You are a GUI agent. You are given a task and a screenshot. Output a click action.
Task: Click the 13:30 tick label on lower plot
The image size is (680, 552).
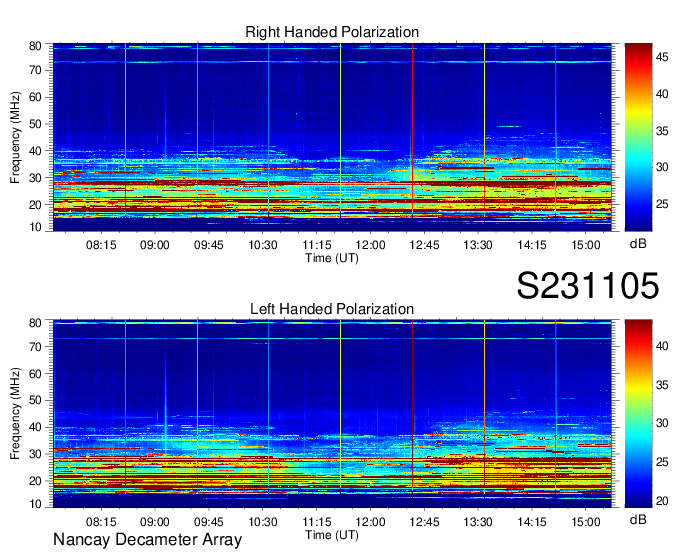point(478,522)
